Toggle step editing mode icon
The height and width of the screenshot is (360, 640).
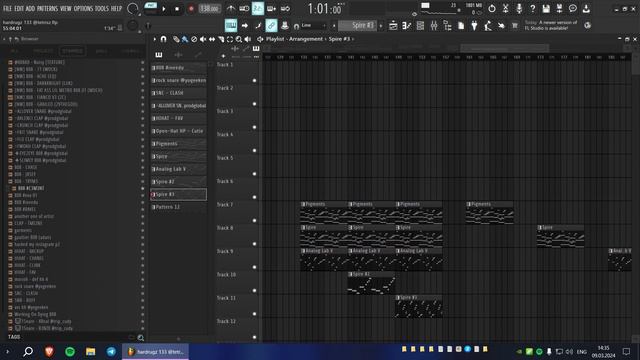pos(258,25)
